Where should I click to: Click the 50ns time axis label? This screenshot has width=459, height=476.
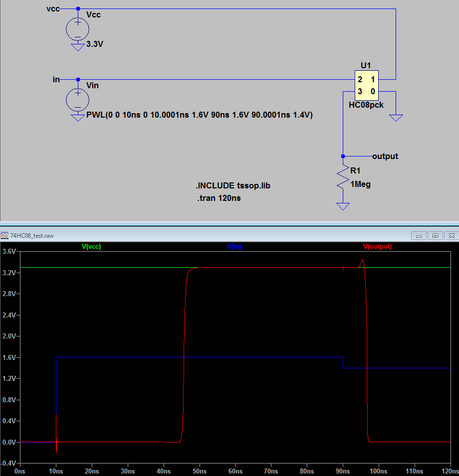click(x=200, y=472)
